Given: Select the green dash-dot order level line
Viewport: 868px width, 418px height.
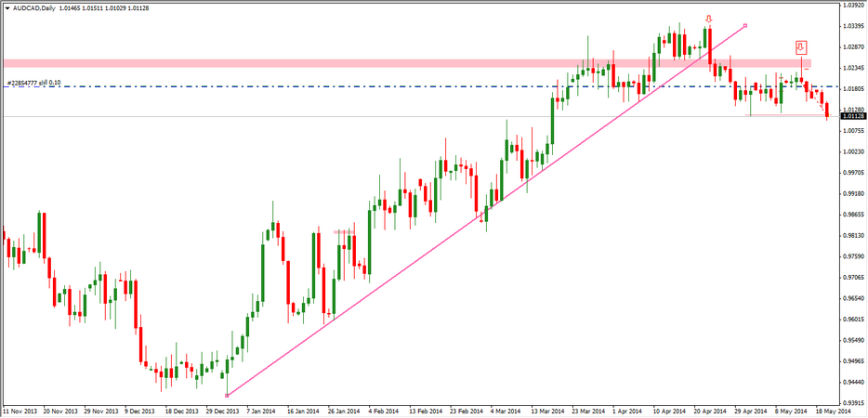Looking at the screenshot, I should point(372,87).
